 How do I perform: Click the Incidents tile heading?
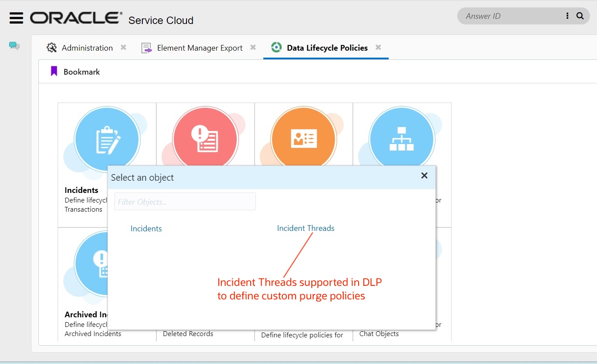click(x=82, y=190)
